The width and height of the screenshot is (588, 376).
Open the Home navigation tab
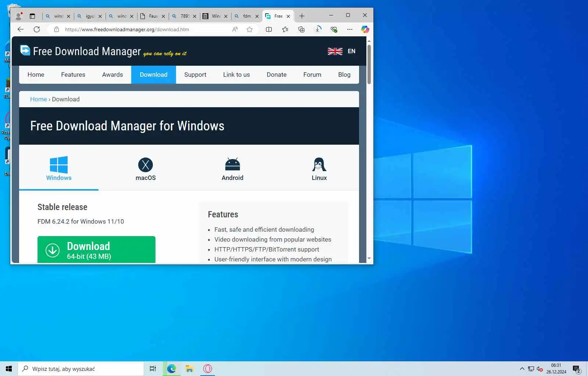coord(36,75)
